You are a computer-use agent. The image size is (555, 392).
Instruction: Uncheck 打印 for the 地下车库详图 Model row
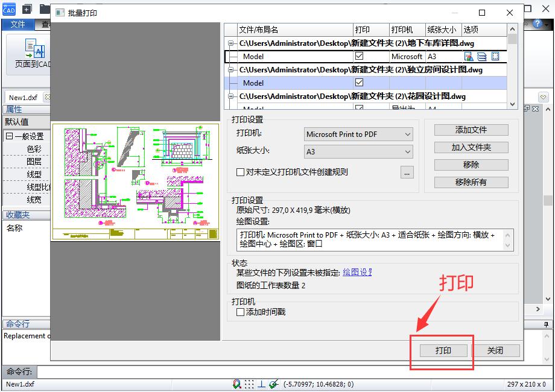358,56
